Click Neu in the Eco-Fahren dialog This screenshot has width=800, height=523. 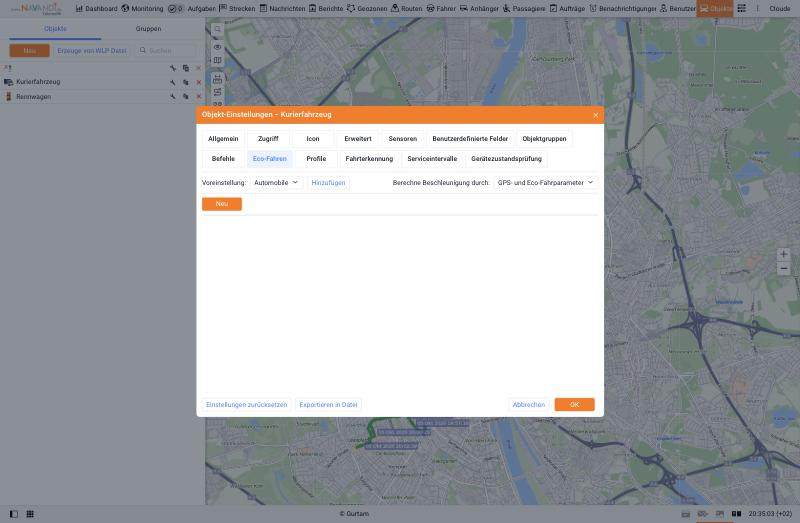tap(221, 204)
